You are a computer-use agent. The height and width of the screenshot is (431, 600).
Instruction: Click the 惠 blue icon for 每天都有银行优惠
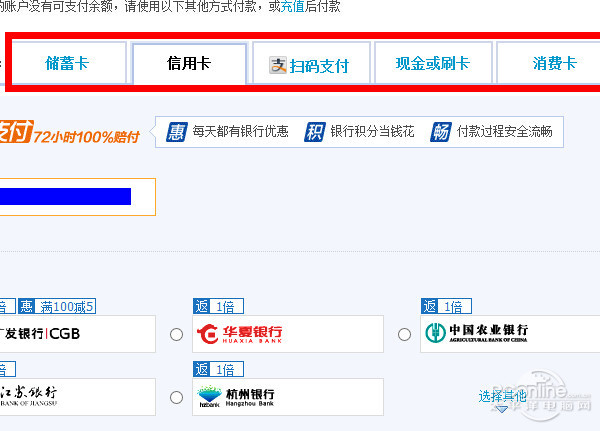tap(177, 132)
